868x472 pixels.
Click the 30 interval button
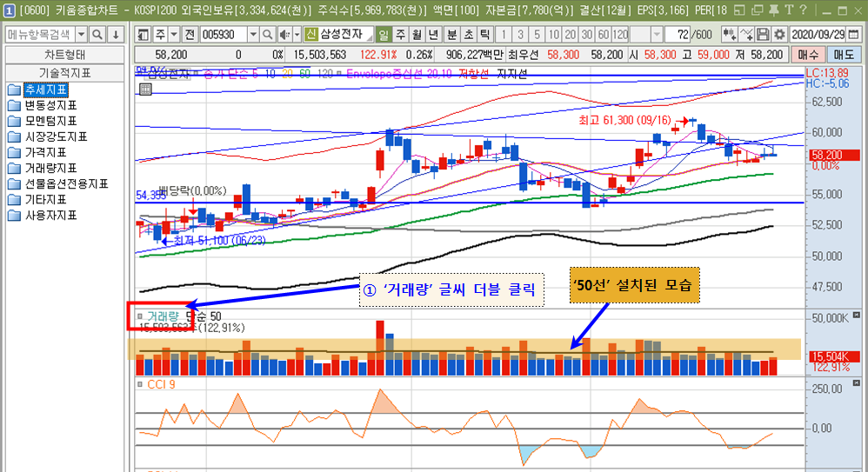click(x=586, y=35)
